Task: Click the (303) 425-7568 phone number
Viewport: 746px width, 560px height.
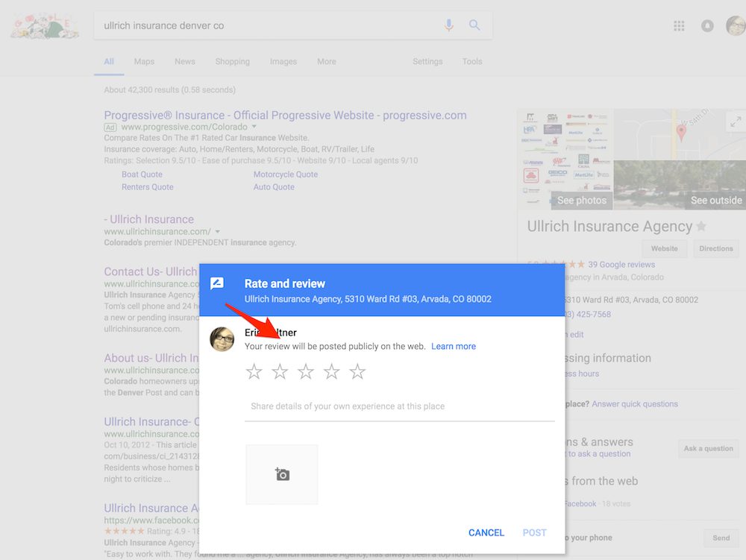Action: pos(588,314)
